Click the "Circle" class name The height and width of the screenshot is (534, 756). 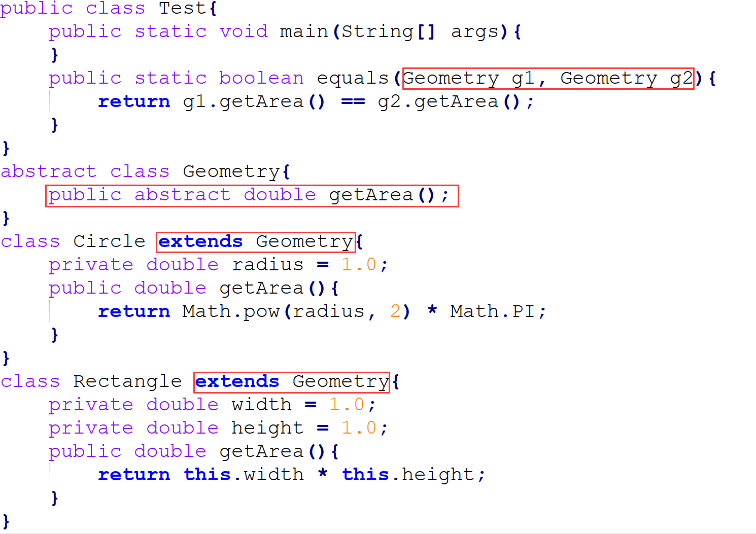pyautogui.click(x=109, y=241)
